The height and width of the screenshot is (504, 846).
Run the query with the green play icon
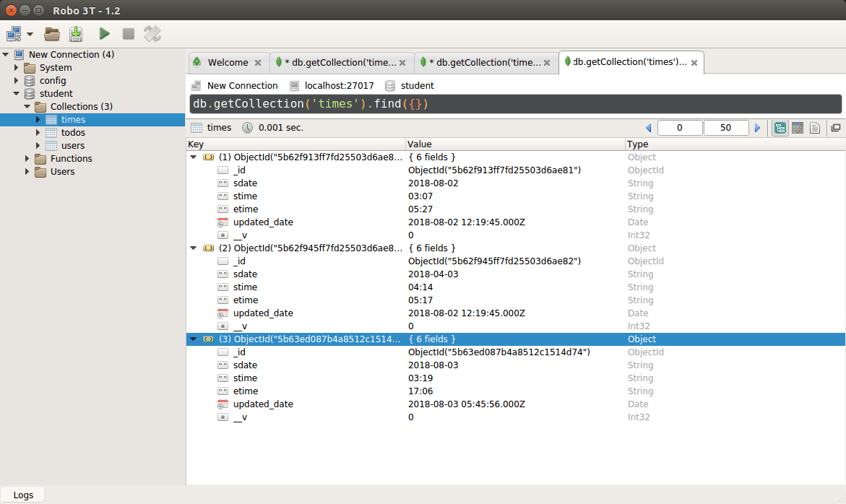coord(103,33)
